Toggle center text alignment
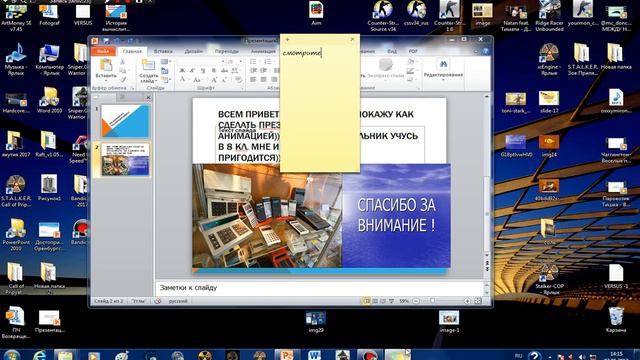Image resolution: width=640 pixels, height=360 pixels. (x=264, y=80)
